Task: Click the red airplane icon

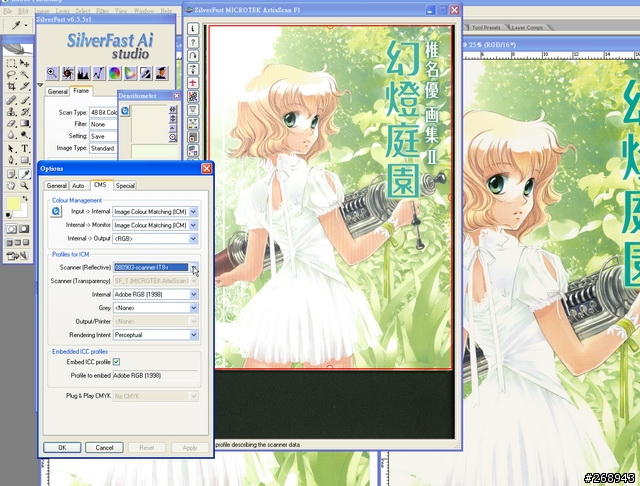Action: point(193,83)
